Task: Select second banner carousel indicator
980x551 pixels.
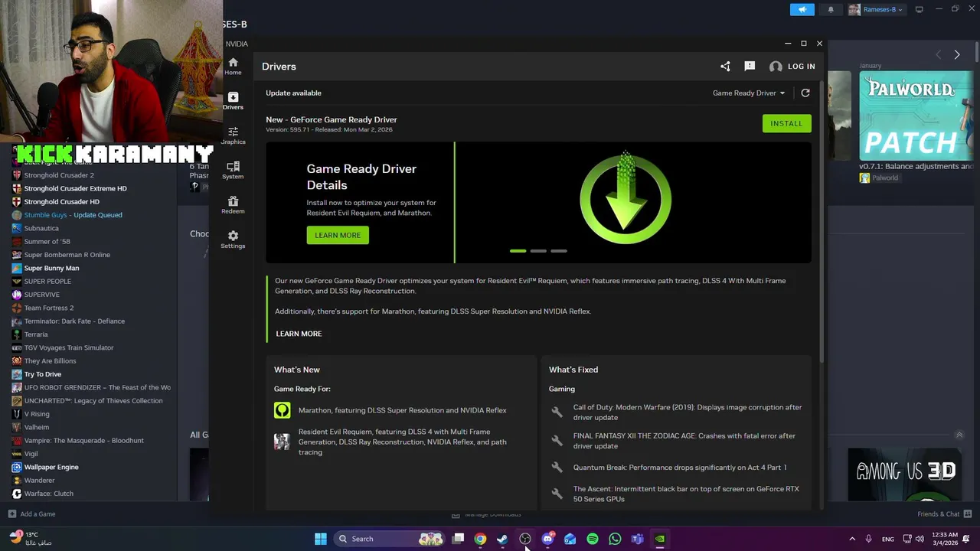Action: click(x=538, y=251)
